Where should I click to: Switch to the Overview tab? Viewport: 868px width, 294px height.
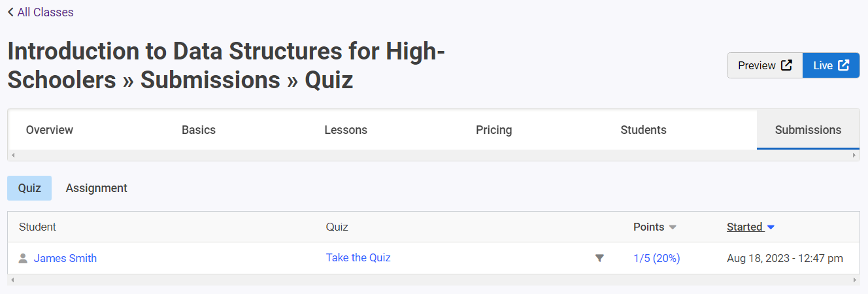click(x=50, y=130)
